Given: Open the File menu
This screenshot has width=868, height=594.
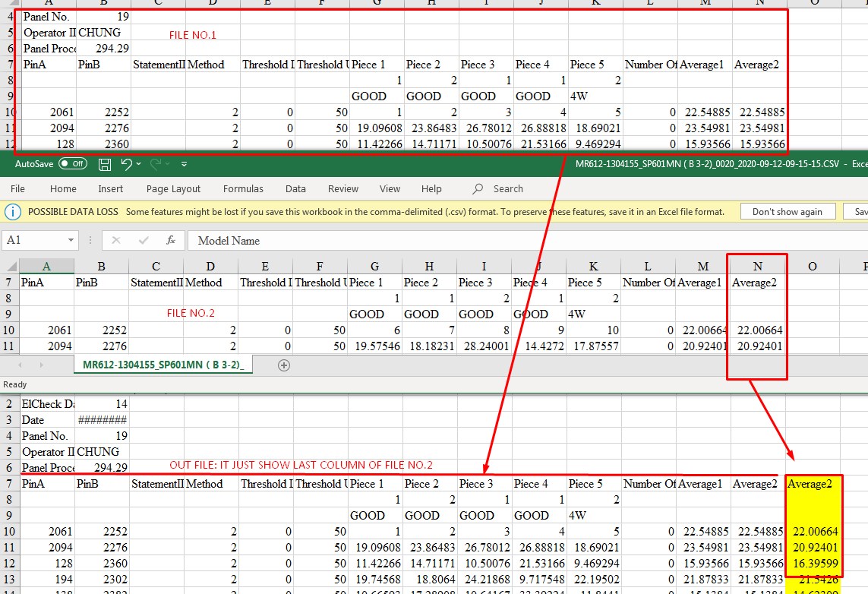Looking at the screenshot, I should [x=17, y=189].
